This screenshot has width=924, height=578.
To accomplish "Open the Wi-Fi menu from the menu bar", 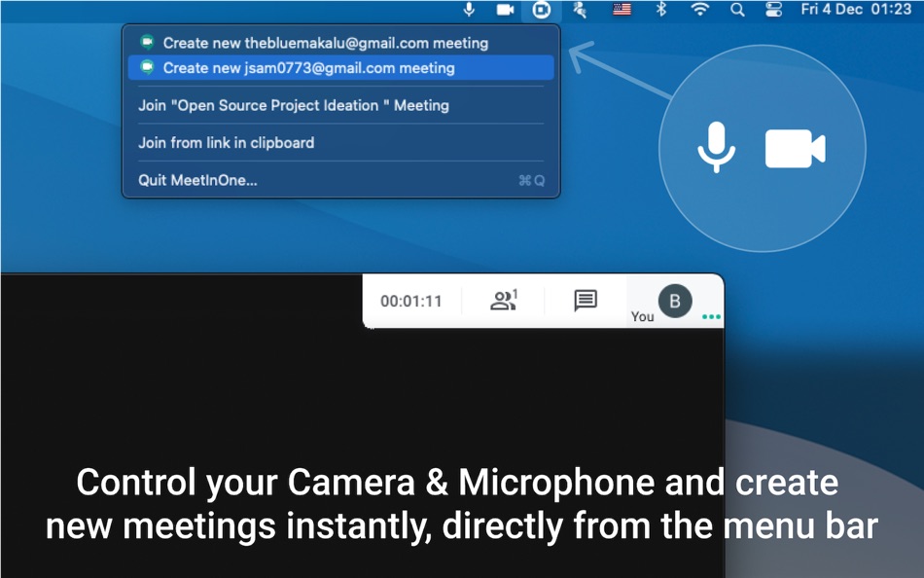I will point(699,11).
